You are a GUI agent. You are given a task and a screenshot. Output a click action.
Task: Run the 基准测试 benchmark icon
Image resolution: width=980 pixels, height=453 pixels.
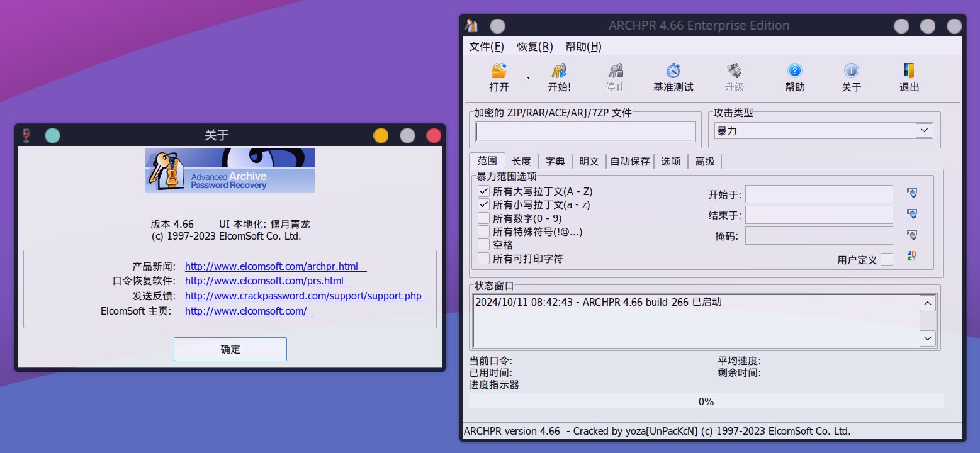(673, 70)
